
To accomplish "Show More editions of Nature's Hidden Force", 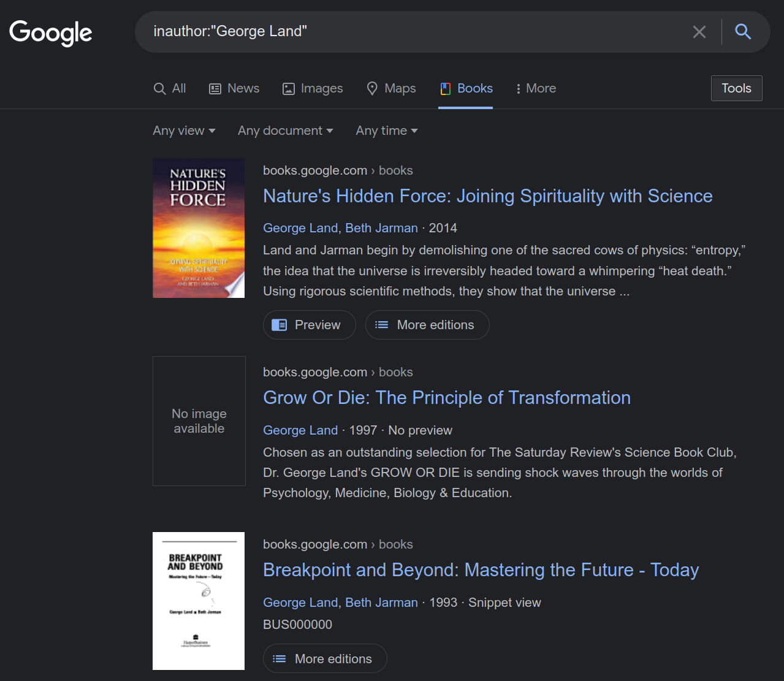I will 427,325.
